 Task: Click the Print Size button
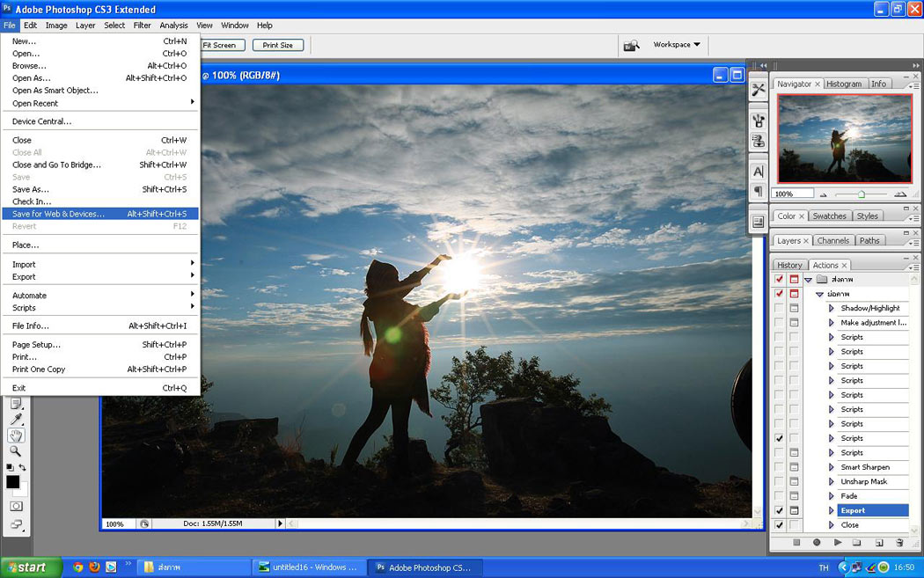[x=278, y=45]
